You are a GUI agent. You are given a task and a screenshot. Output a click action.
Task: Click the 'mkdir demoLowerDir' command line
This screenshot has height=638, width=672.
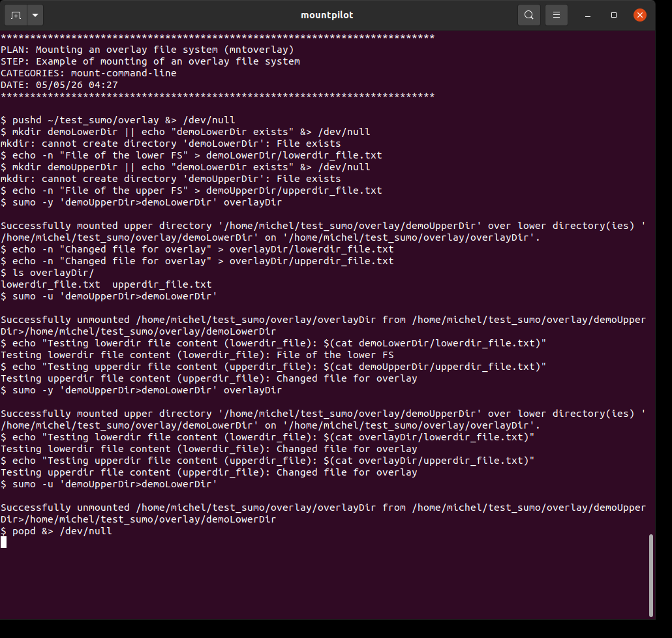pyautogui.click(x=185, y=132)
